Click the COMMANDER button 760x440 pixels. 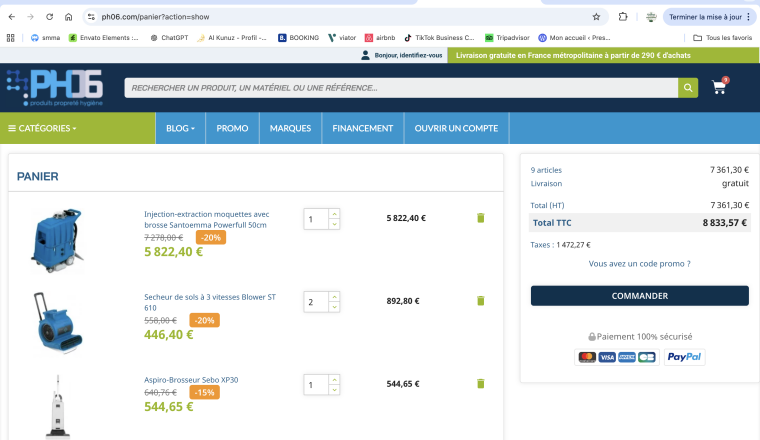click(640, 296)
